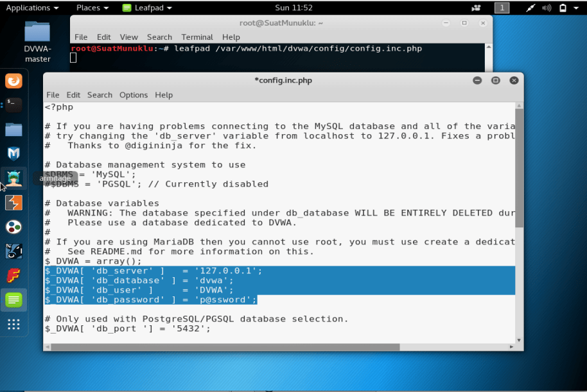Show all applications grid
Viewport: 587px width, 392px height.
(x=14, y=324)
